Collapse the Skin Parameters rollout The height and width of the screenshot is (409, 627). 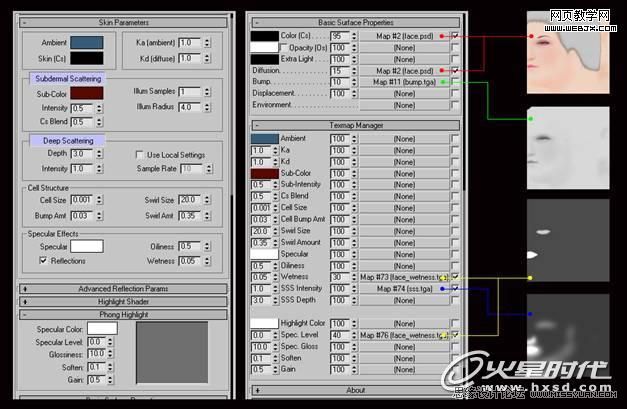click(x=123, y=22)
